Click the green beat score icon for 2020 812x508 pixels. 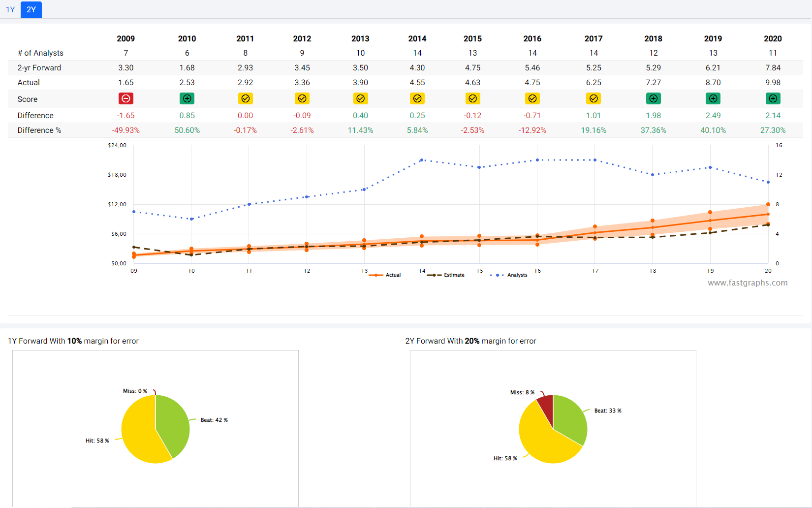(773, 99)
